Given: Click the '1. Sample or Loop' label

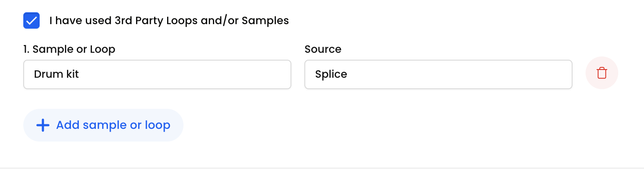Looking at the screenshot, I should point(69,49).
